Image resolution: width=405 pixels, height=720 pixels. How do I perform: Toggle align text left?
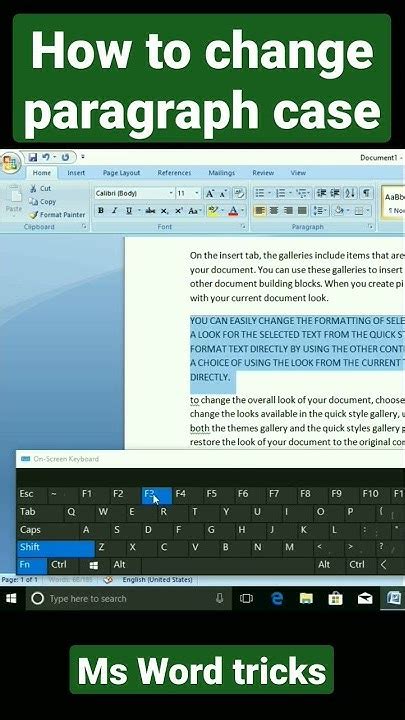[260, 211]
